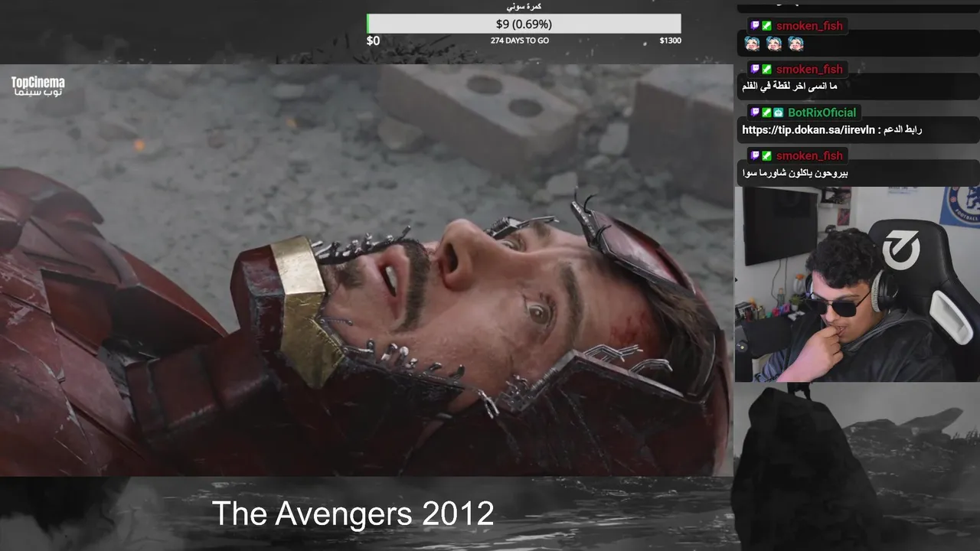Screen dimensions: 980x551
Task: Click the leftmost blue-haired emote in chat
Action: click(x=752, y=44)
